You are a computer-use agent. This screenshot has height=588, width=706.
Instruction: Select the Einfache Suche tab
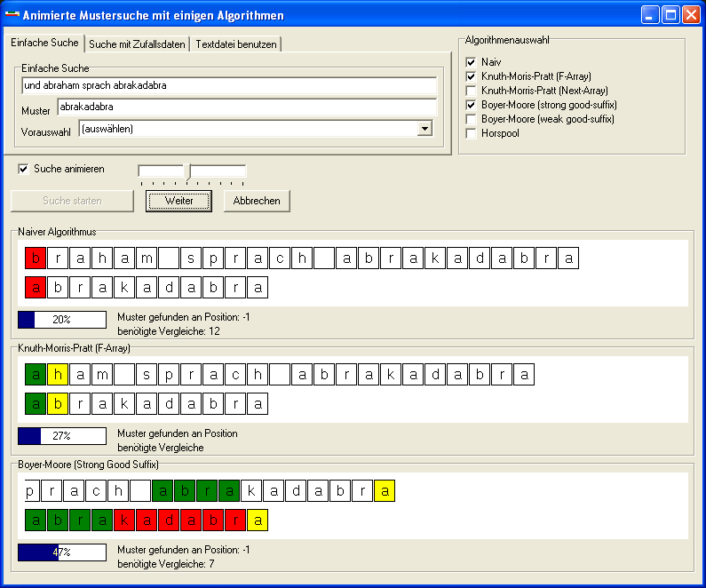pyautogui.click(x=44, y=43)
